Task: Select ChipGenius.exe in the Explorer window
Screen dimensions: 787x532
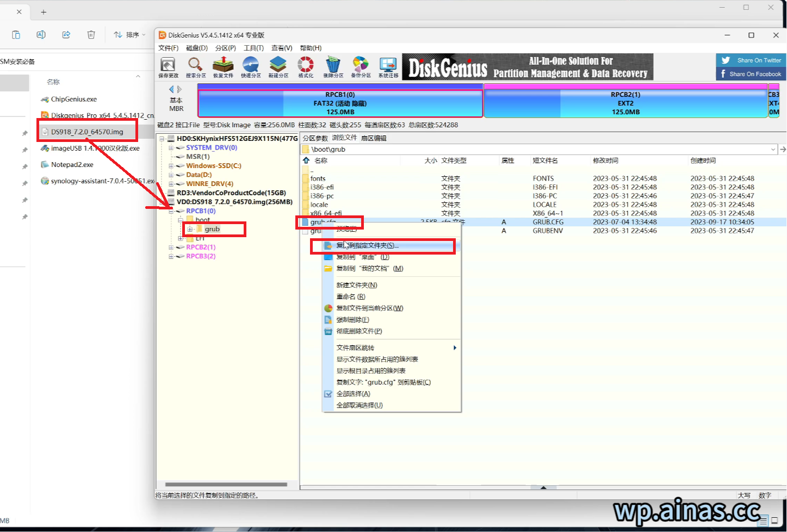Action: coord(74,100)
